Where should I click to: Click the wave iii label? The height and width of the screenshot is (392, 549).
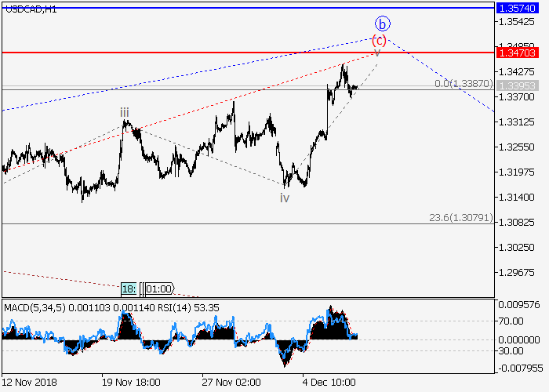click(125, 113)
